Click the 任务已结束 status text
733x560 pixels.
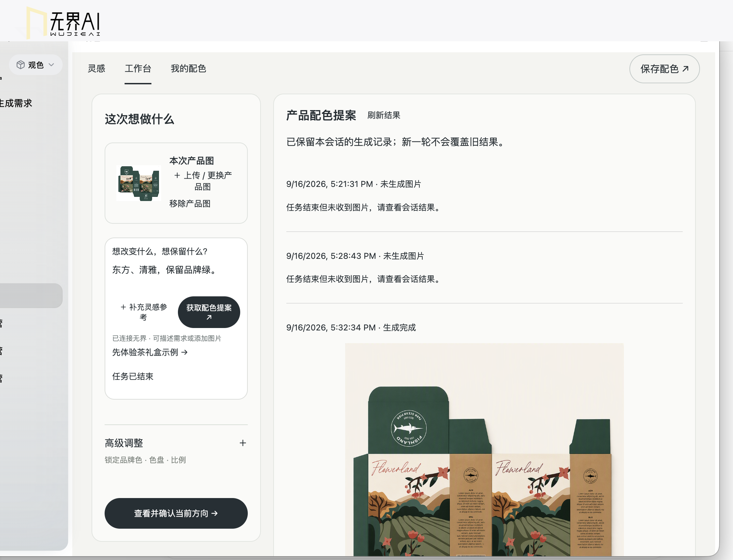click(132, 376)
